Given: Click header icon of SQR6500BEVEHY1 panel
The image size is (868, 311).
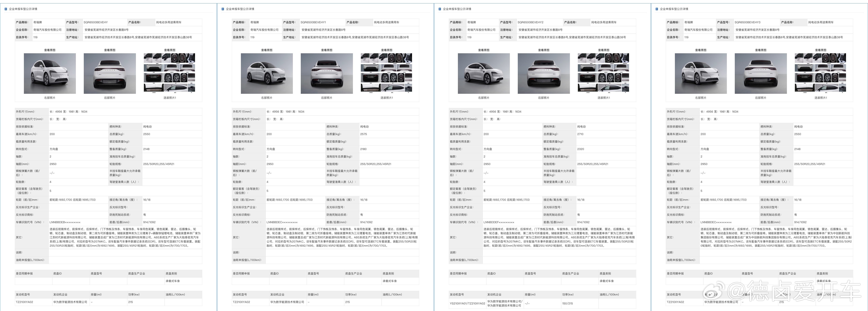Looking at the screenshot, I should click(223, 9).
